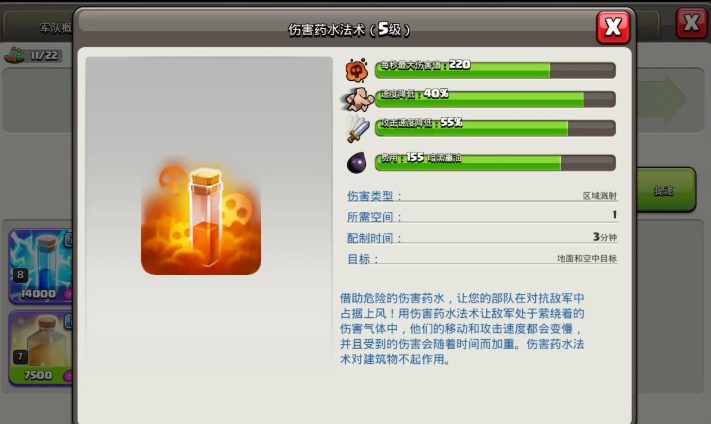711x424 pixels.
Task: Click the speed decrease muscle icon
Action: [x=358, y=99]
